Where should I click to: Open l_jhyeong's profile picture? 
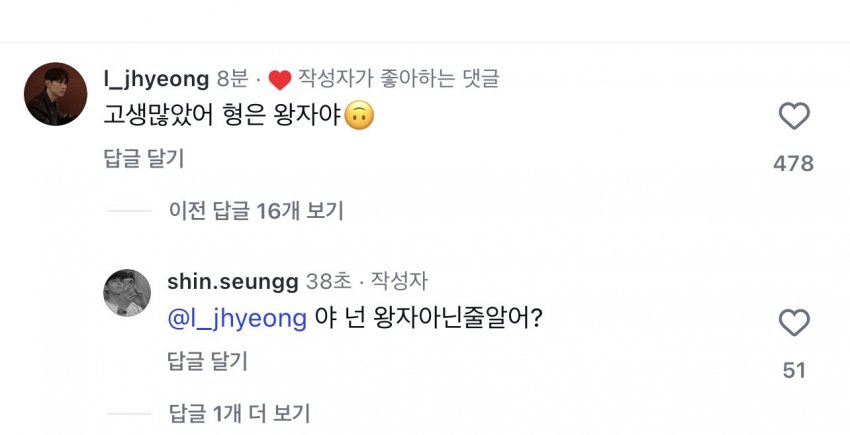[x=54, y=94]
